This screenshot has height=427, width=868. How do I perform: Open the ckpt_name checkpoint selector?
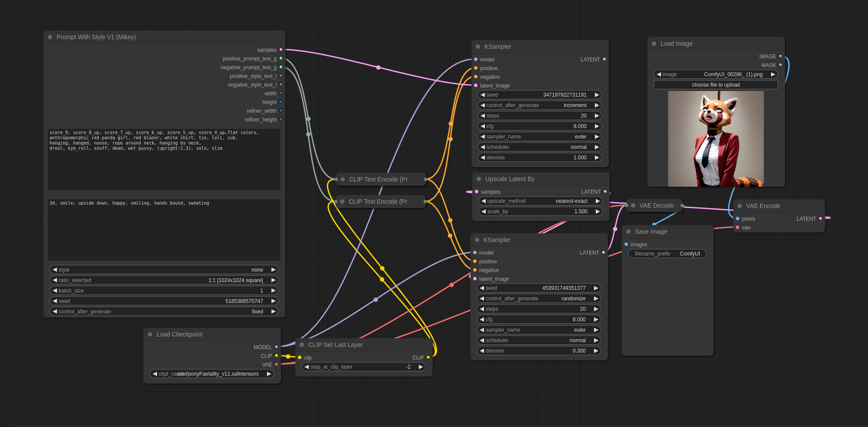(x=212, y=374)
